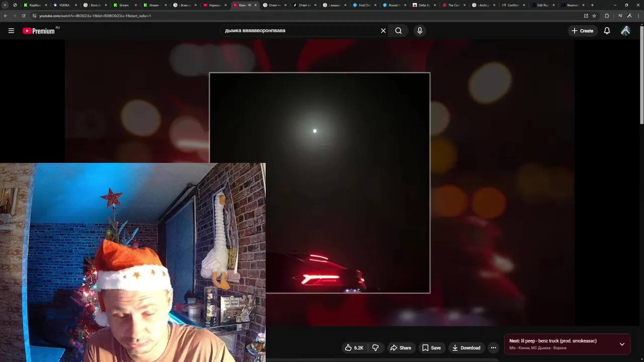Bookmark this page with the star
Screen dimensions: 644x362
[x=594, y=16]
